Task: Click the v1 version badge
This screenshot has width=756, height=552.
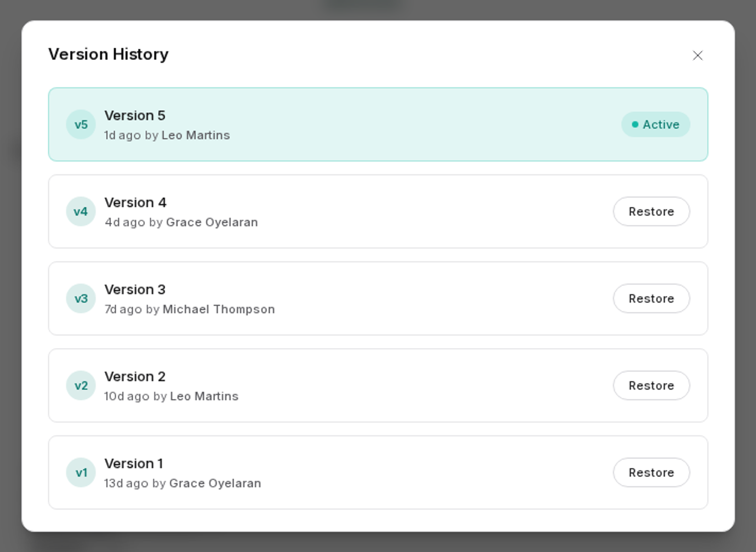Action: (x=81, y=472)
